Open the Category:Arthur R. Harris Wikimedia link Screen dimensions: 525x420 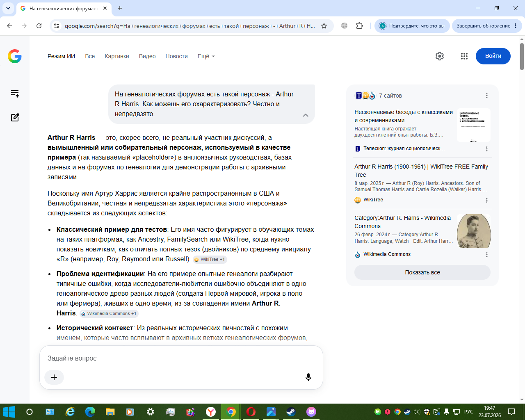pyautogui.click(x=402, y=222)
